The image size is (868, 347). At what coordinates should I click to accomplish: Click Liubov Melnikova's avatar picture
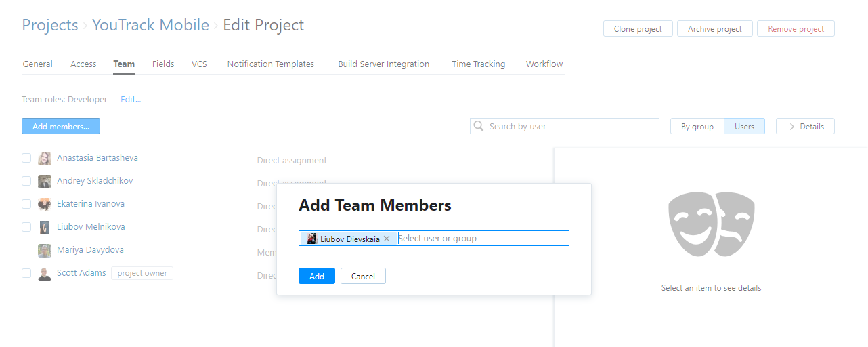click(45, 228)
